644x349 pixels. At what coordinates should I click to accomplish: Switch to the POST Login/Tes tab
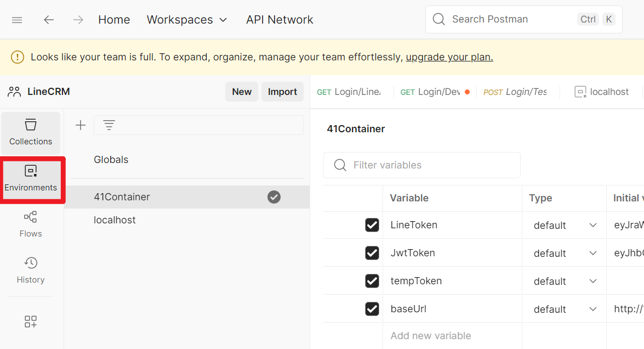515,92
